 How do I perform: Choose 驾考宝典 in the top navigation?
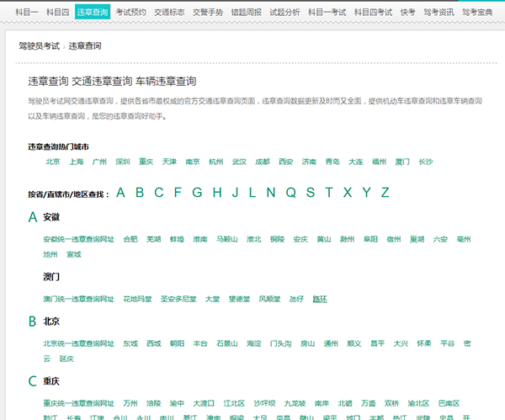(x=477, y=13)
